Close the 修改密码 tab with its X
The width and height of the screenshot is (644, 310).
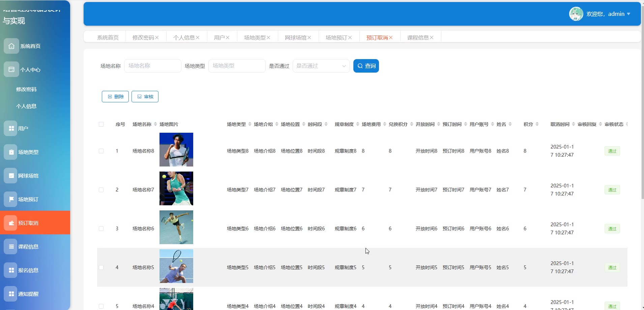pos(157,37)
